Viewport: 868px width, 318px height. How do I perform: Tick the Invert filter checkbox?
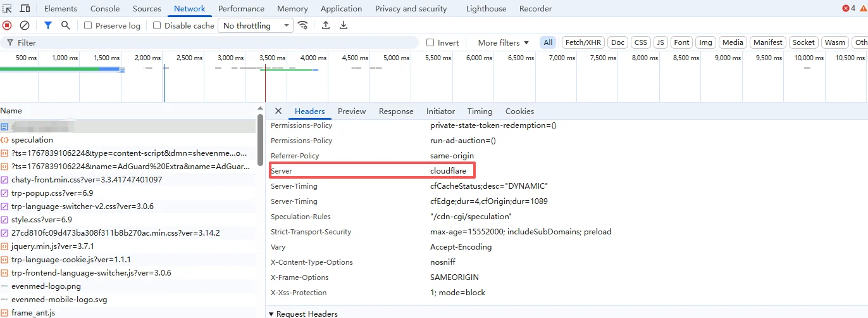click(430, 43)
